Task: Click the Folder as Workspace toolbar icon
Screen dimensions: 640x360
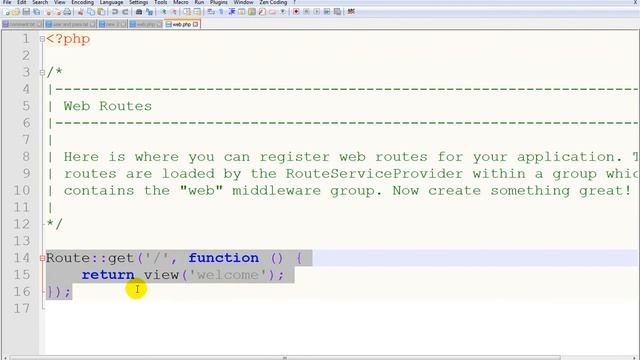Action: 272,12
